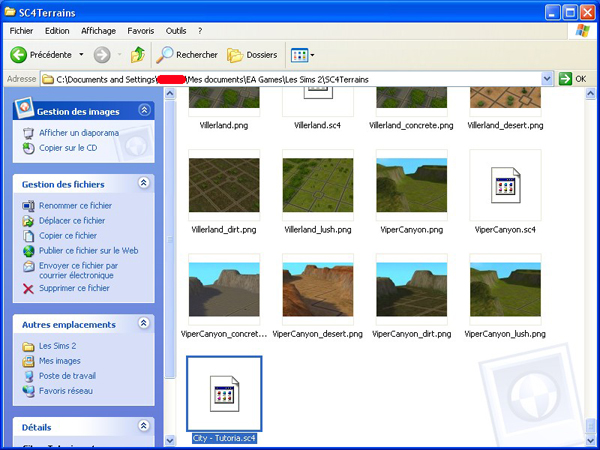The image size is (600, 450).
Task: Select the ViperCanyon.png thumbnail
Action: pos(412,185)
